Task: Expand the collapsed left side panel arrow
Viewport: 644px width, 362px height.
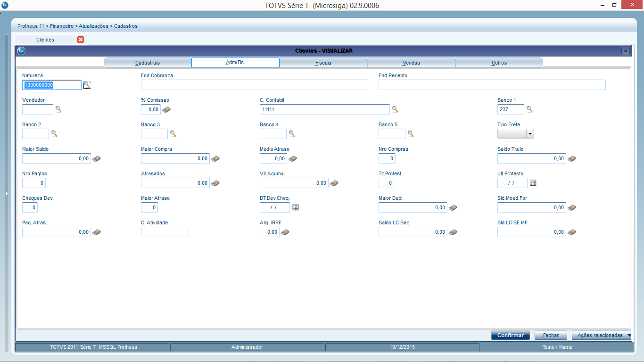Action: click(7, 193)
